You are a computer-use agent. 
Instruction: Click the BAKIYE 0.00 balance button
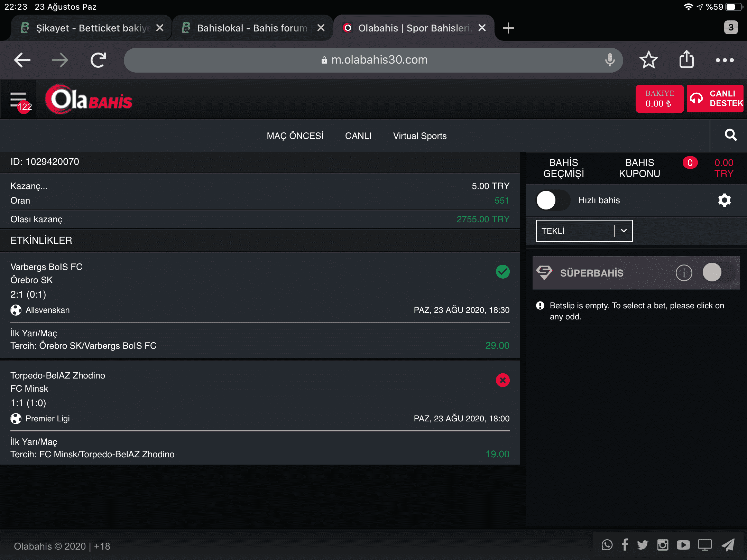coord(660,99)
